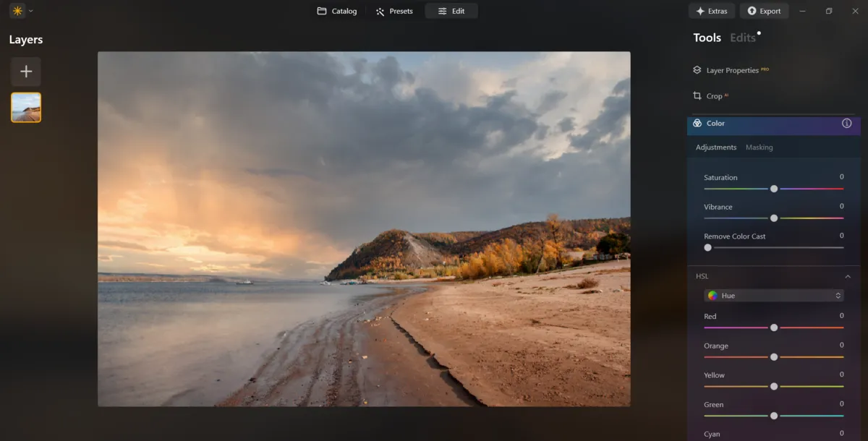
Task: Select the Crop AI tool
Action: point(714,95)
